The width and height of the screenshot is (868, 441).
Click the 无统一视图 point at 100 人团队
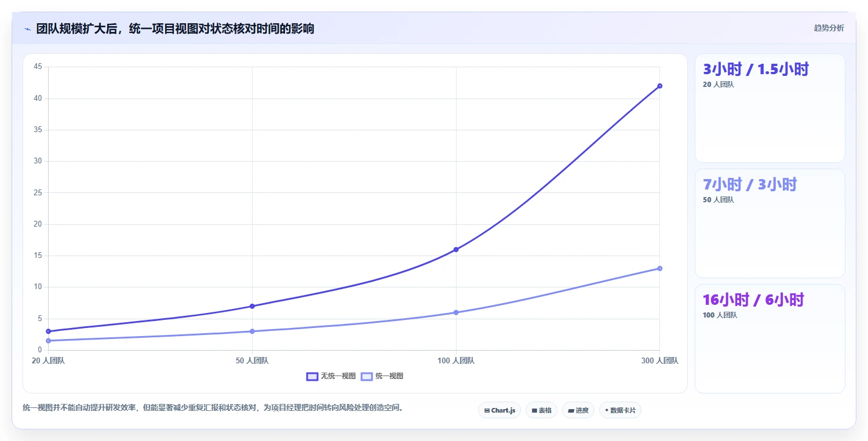point(456,249)
